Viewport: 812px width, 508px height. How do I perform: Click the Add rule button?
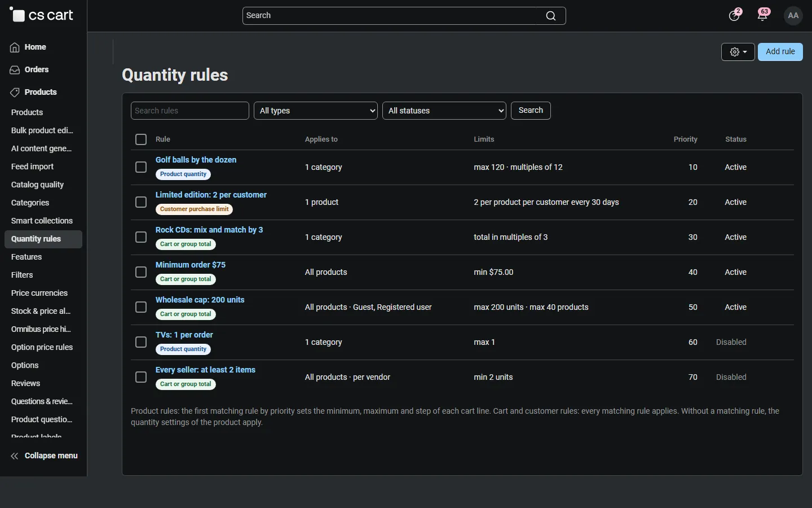point(780,52)
